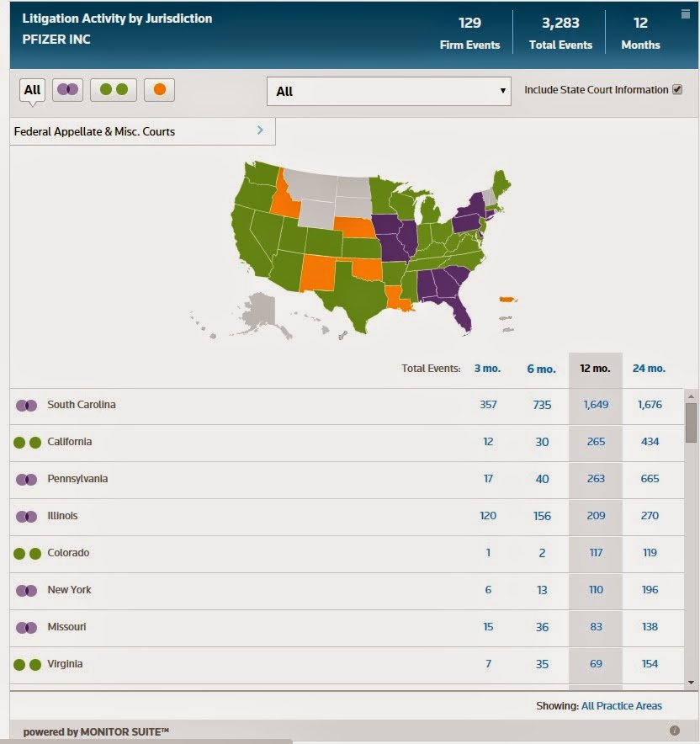Viewport: 700px width, 744px height.
Task: Click the California row green circles icon
Action: tap(27, 443)
